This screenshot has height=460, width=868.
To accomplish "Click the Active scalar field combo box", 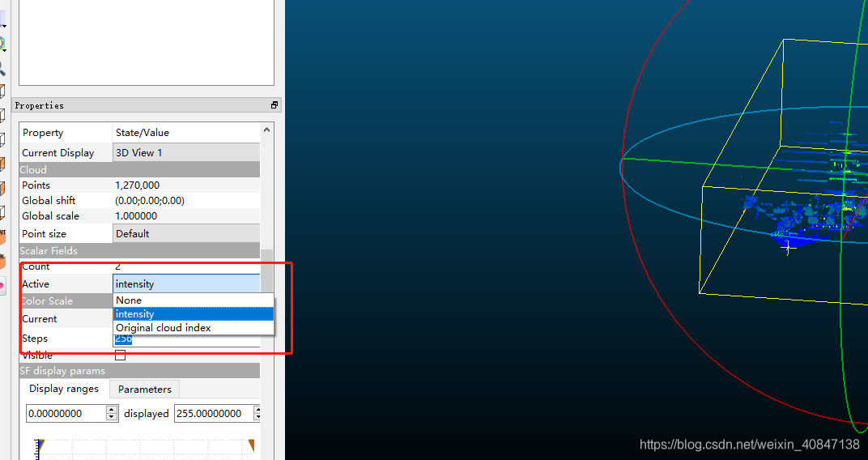I will pos(186,284).
